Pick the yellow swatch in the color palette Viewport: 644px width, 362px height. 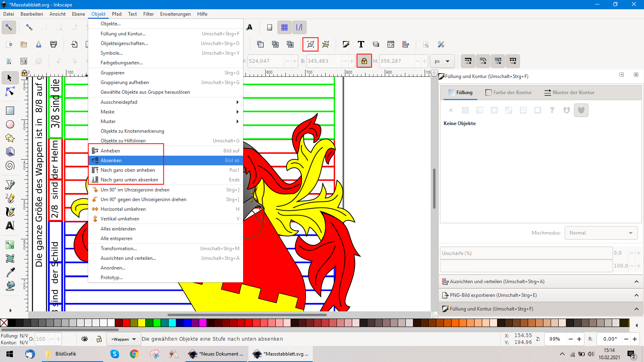pos(142,323)
